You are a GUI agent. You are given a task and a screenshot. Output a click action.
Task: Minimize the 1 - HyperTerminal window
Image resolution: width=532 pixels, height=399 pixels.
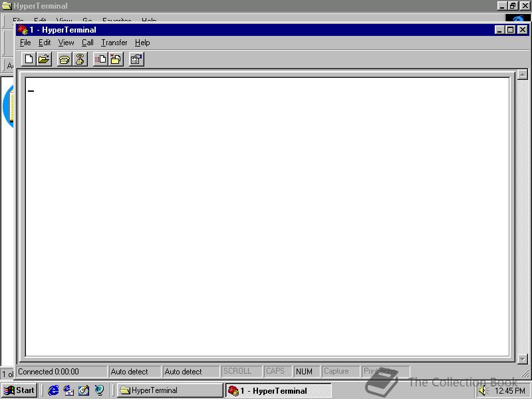[499, 30]
